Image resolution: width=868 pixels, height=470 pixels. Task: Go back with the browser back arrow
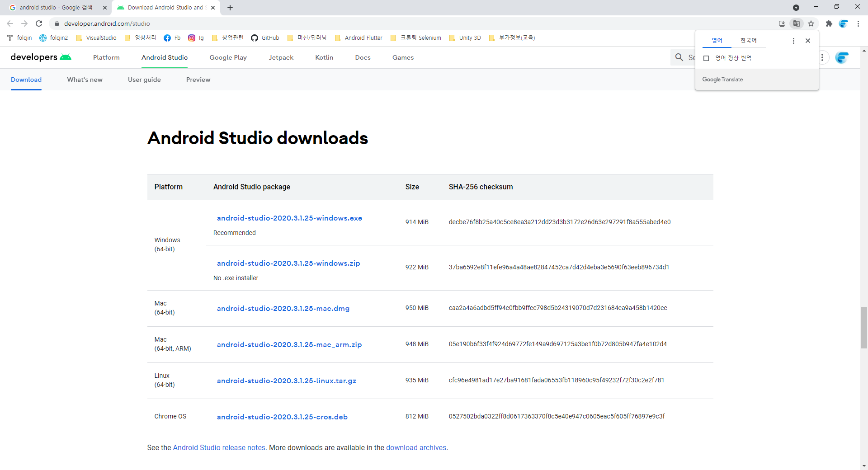pos(10,23)
